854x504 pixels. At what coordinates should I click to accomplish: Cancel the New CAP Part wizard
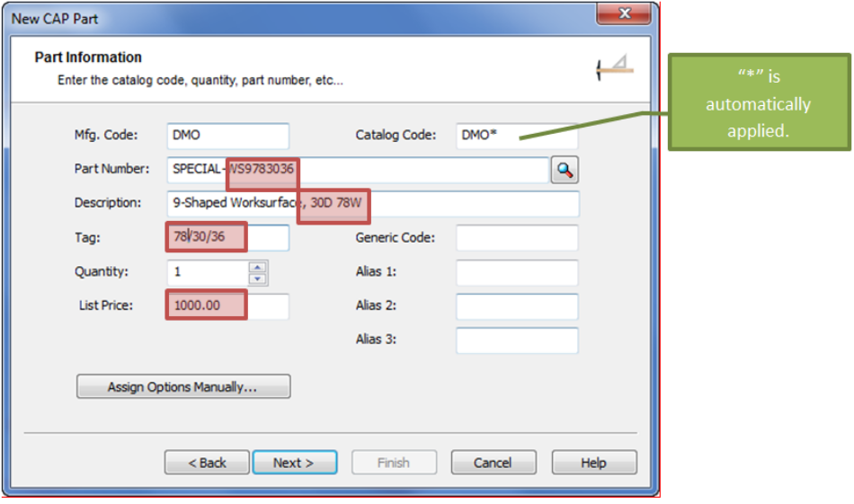[x=494, y=463]
